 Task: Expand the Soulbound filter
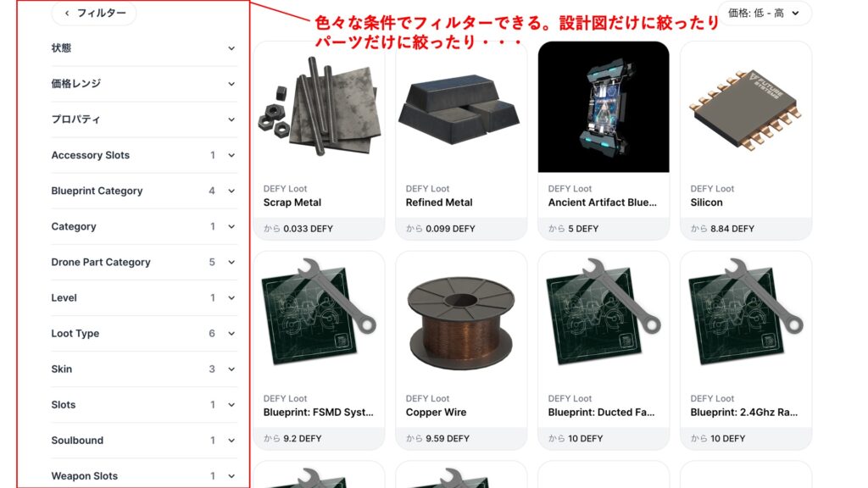(x=144, y=441)
